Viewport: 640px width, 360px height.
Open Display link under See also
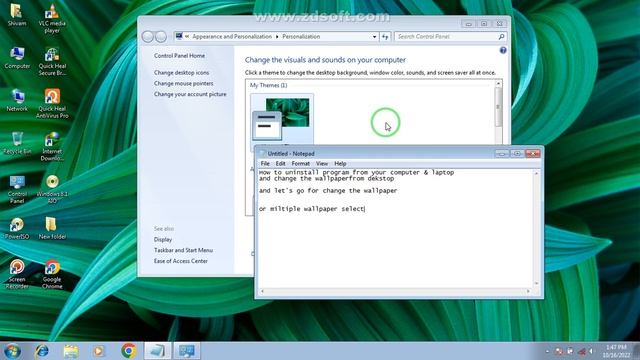(163, 240)
